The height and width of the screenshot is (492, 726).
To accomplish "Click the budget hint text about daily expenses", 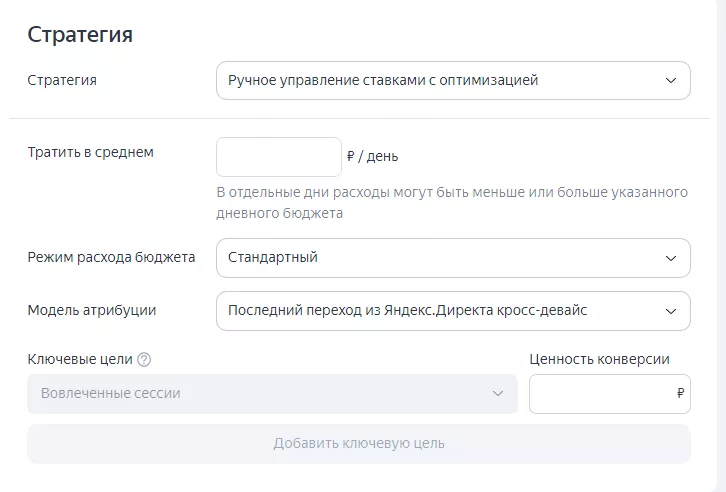I will point(452,203).
